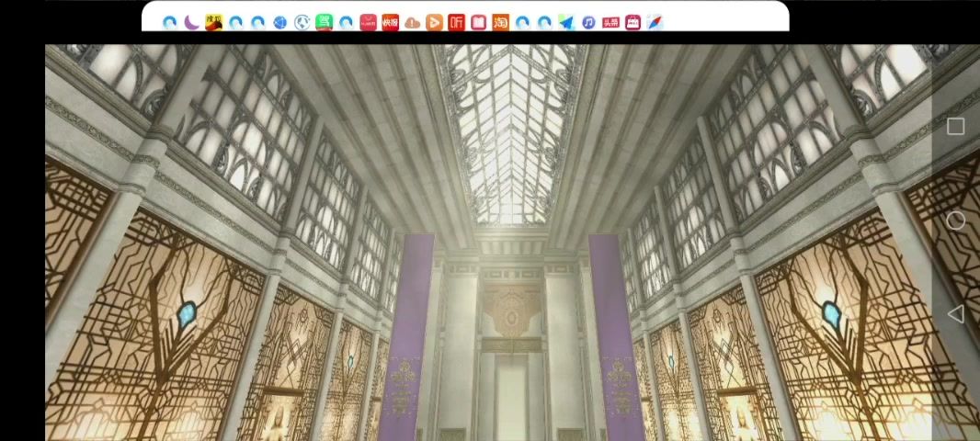Open the red Huawei store icon
This screenshot has width=980, height=441.
[368, 22]
